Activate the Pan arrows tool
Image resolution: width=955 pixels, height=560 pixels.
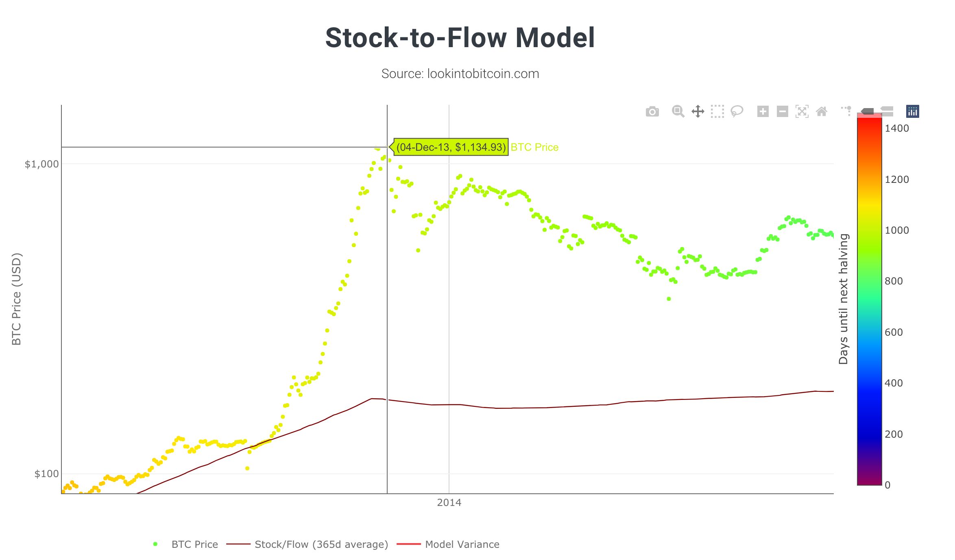(698, 111)
